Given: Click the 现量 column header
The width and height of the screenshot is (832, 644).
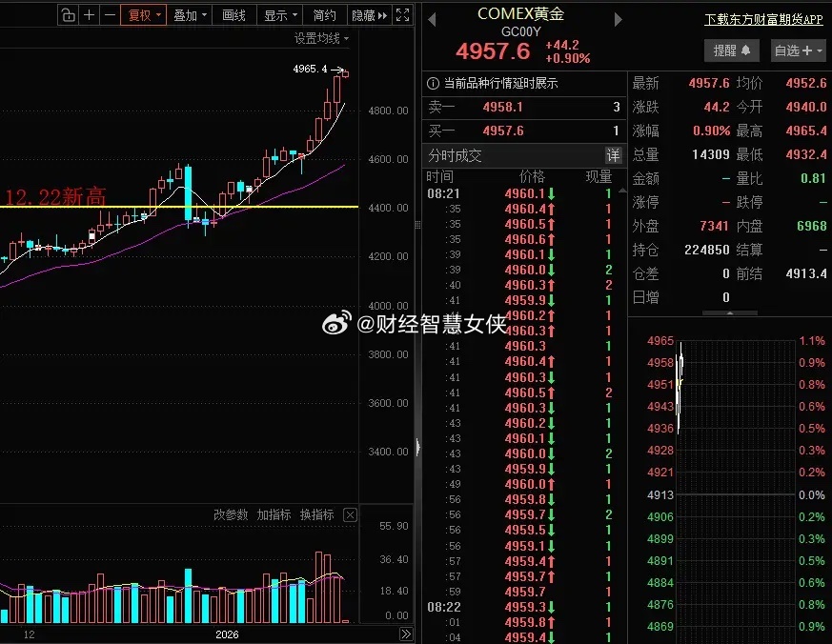Looking at the screenshot, I should (x=599, y=176).
